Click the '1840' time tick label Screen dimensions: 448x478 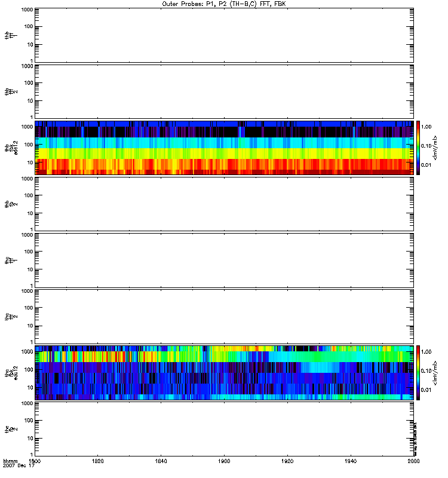coord(161,461)
